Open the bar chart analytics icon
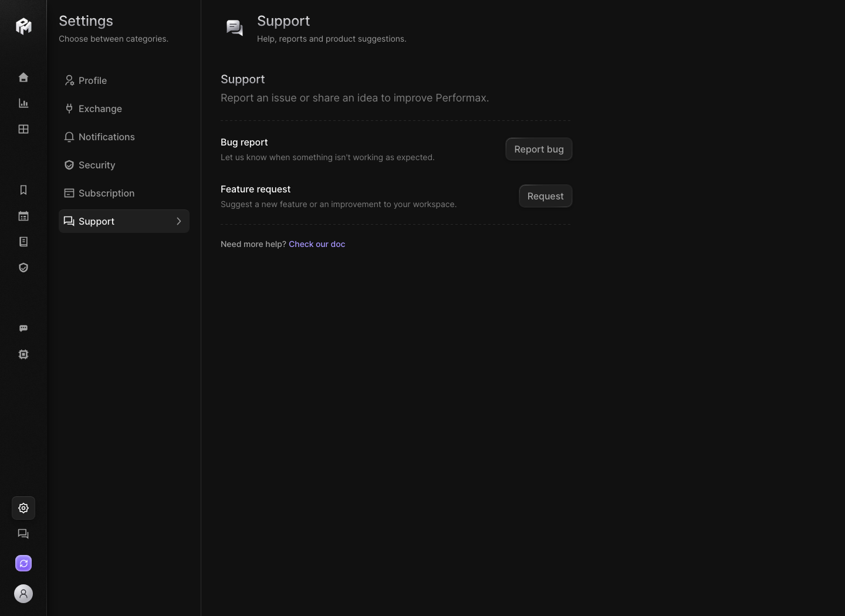This screenshot has width=845, height=616. point(23,103)
